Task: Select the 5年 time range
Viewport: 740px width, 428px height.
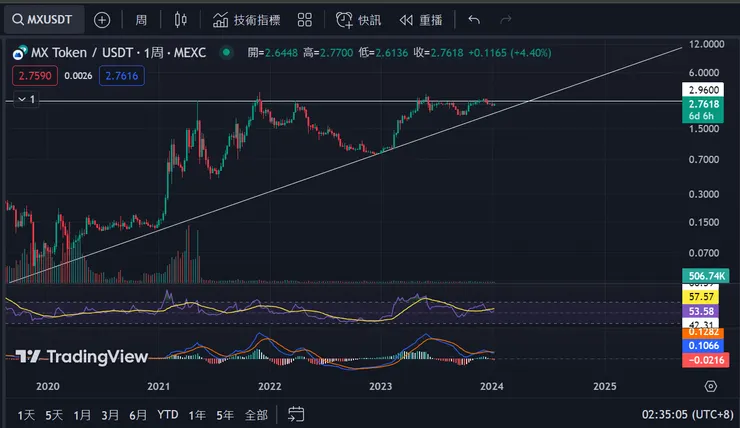Action: coord(225,415)
